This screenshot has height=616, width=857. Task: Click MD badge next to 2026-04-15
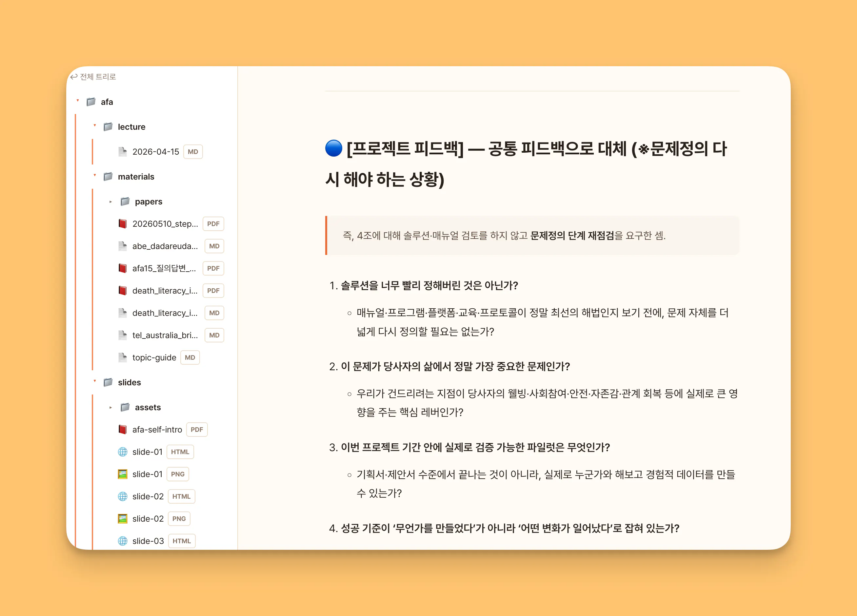(x=193, y=152)
